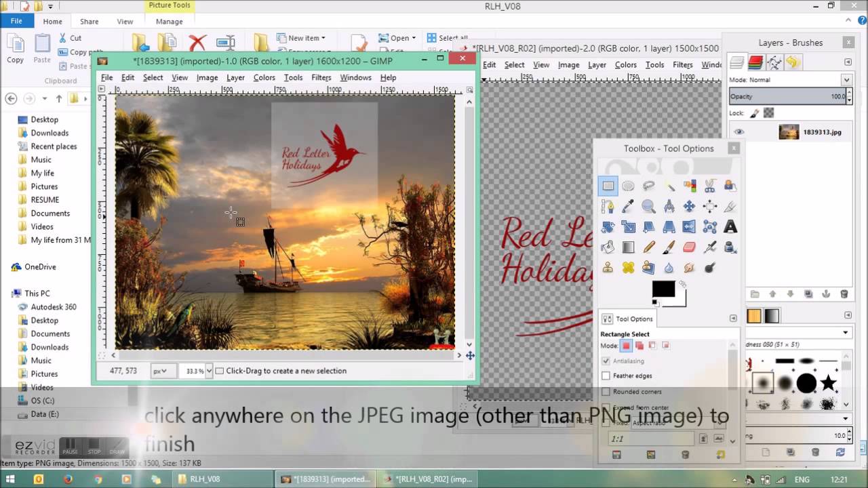Enable Feather edges checkbox
This screenshot has height=488, width=868.
tap(606, 375)
